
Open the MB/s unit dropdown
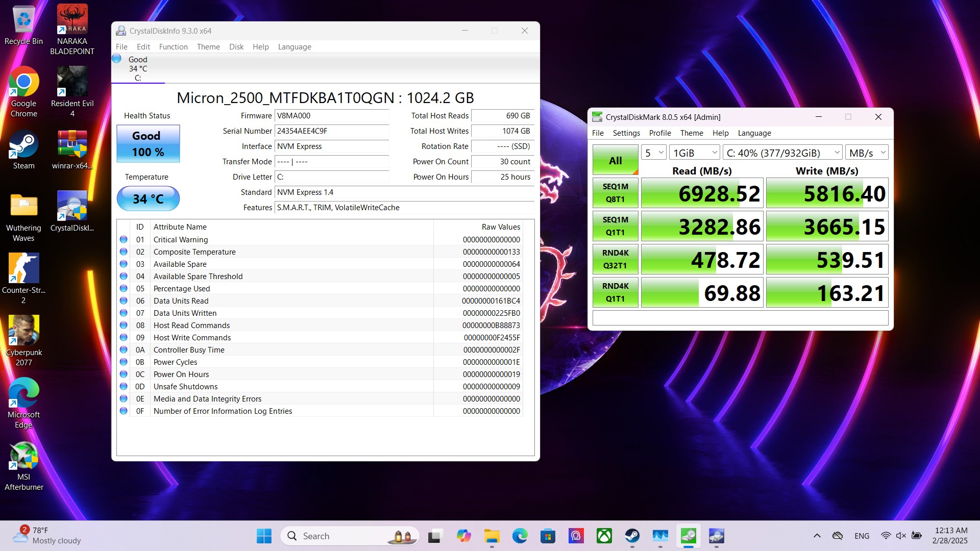pos(867,153)
